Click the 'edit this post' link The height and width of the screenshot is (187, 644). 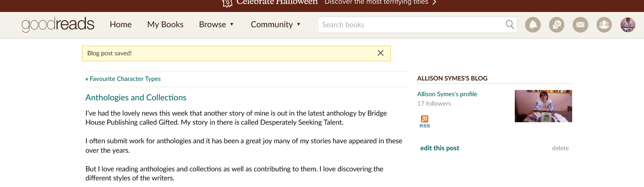pos(440,148)
